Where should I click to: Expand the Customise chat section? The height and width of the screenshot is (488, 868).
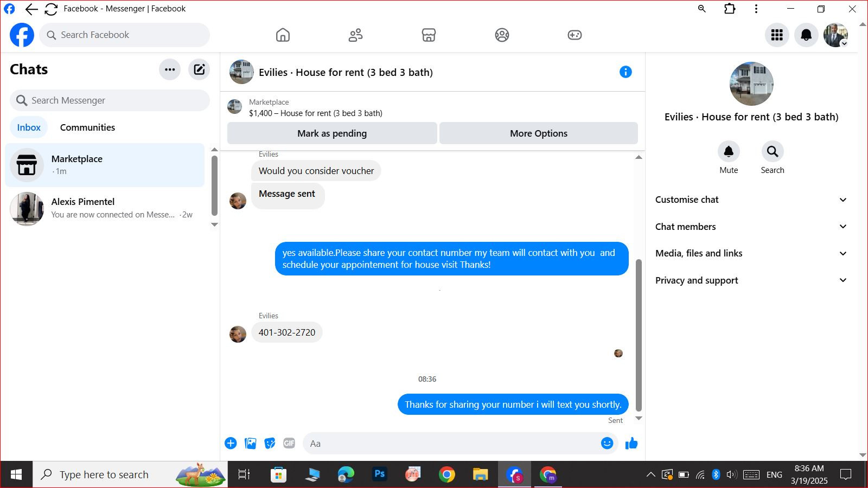pyautogui.click(x=751, y=200)
